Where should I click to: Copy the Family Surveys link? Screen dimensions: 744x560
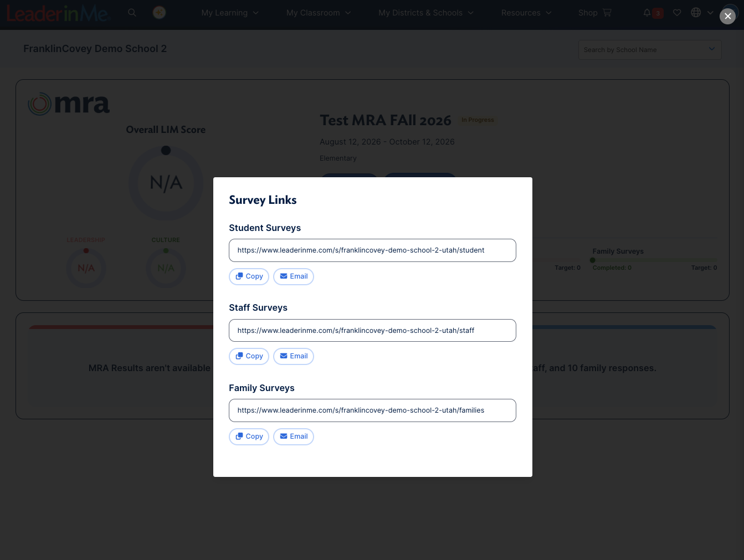pos(249,436)
